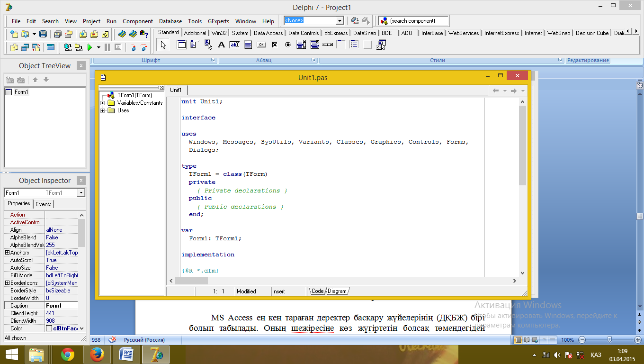Screen dimensions: 644x364
Task: Click the New Form toolbar icon
Action: [51, 47]
